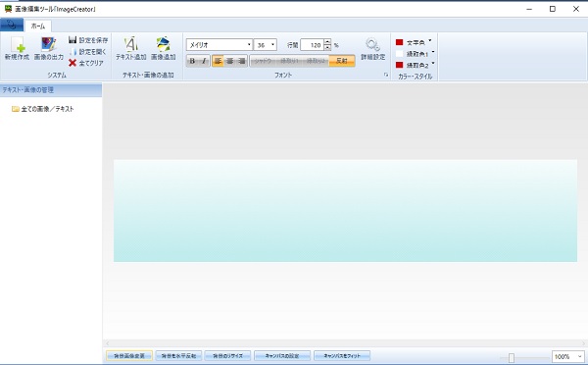Click the horizontal scrollbar right arrow
Image resolution: width=588 pixels, height=365 pixels.
pos(583,343)
